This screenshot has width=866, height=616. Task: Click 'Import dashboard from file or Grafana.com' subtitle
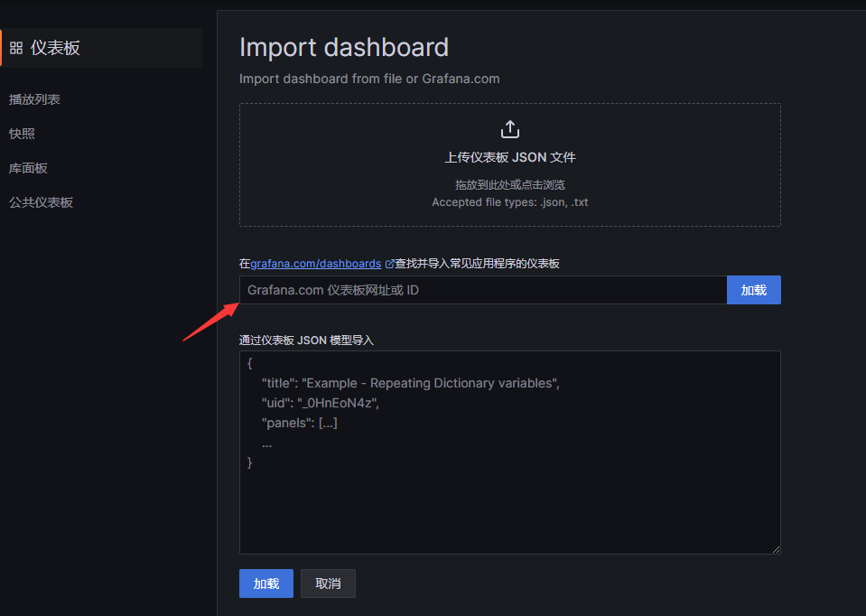point(369,79)
